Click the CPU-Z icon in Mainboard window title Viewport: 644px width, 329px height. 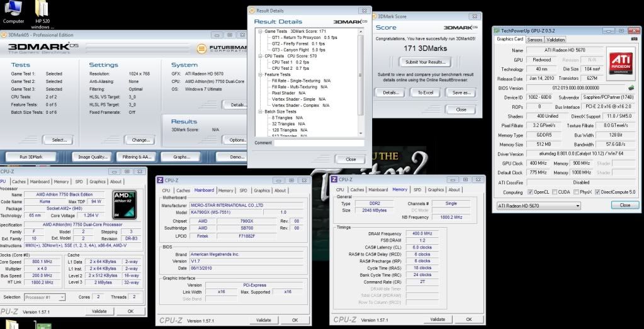(x=160, y=180)
